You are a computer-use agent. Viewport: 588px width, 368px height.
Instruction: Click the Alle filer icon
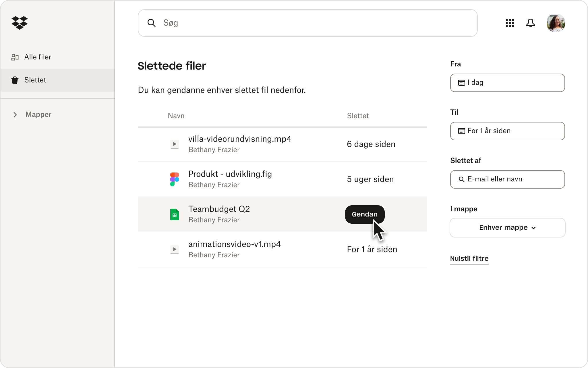15,57
